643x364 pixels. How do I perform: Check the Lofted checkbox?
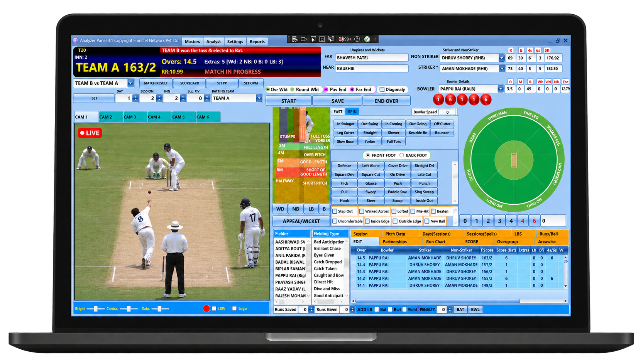(x=394, y=211)
